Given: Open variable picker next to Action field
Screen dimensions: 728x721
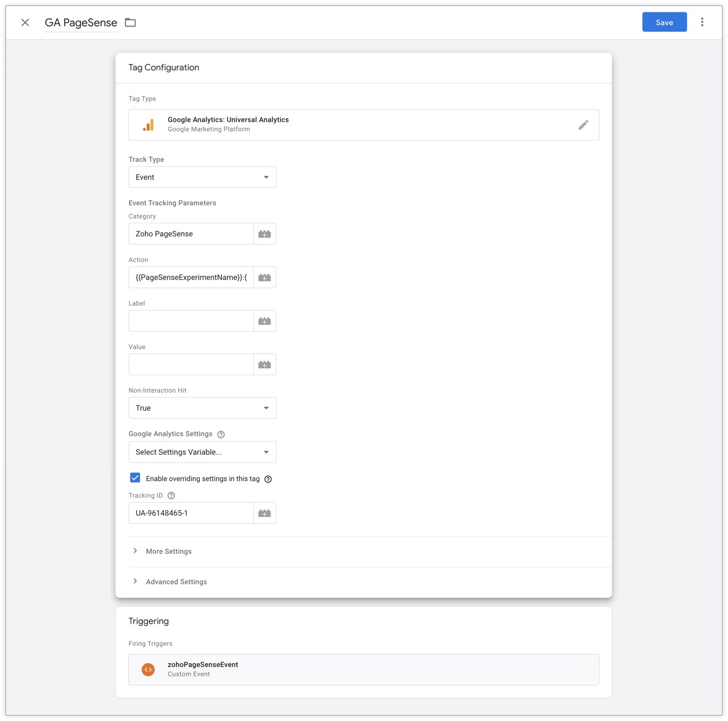Looking at the screenshot, I should click(x=265, y=278).
